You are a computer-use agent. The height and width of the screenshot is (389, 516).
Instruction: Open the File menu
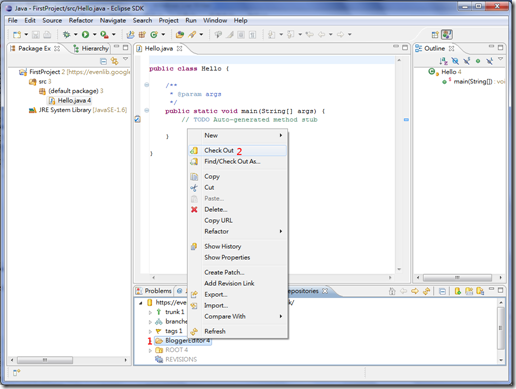[13, 21]
